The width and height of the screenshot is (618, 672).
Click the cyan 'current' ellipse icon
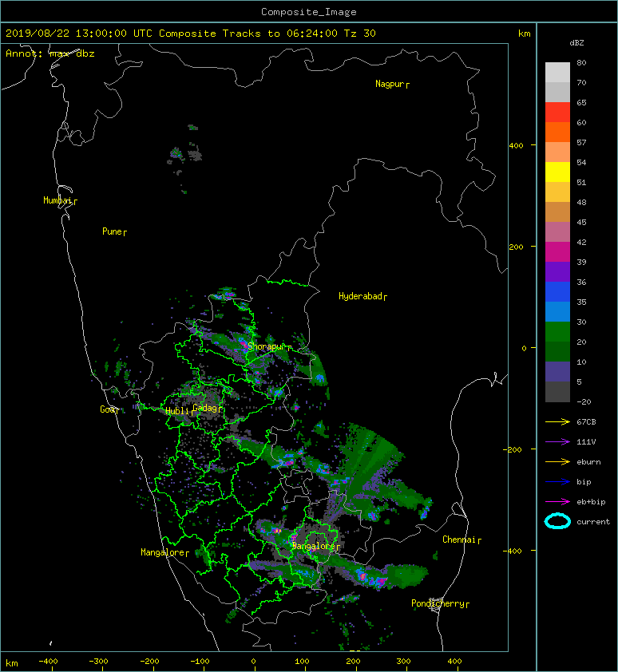click(x=557, y=521)
